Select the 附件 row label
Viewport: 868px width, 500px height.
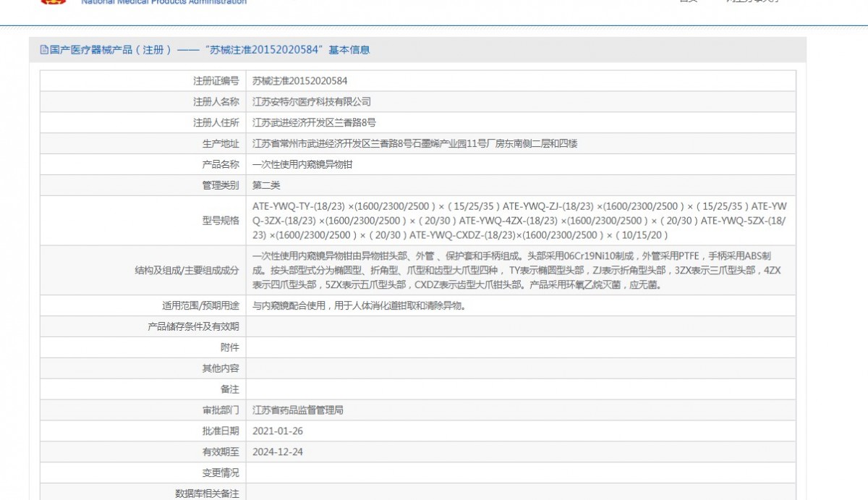pyautogui.click(x=229, y=347)
